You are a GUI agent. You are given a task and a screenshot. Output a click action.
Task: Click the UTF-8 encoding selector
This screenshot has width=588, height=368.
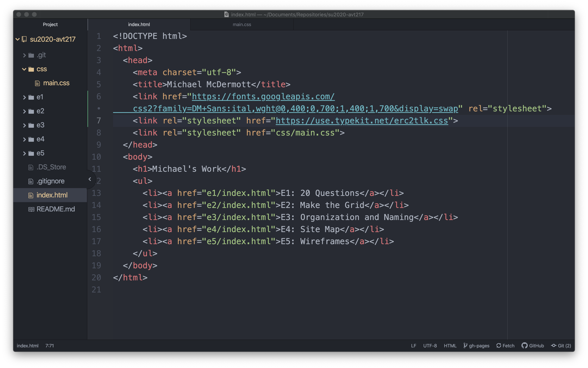click(x=430, y=346)
